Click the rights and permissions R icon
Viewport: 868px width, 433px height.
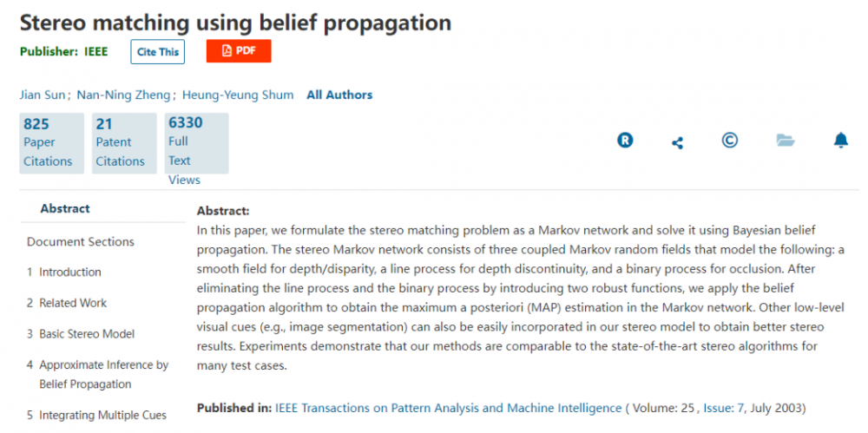pos(625,141)
